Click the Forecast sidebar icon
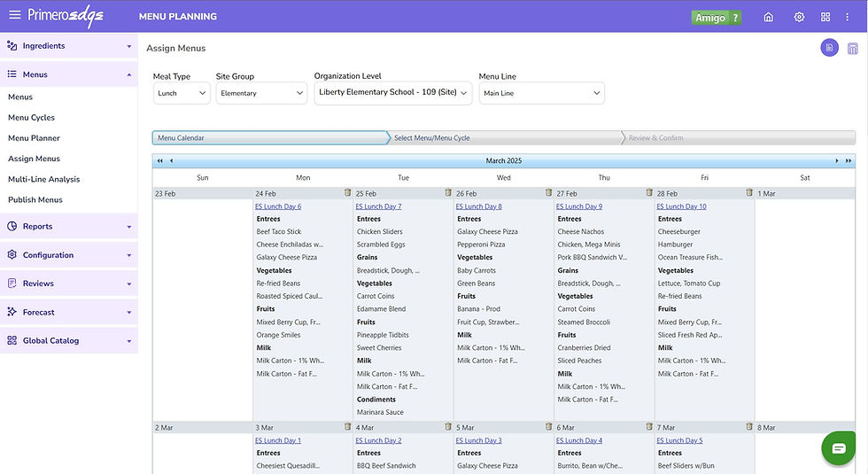The height and width of the screenshot is (474, 868). pos(12,312)
